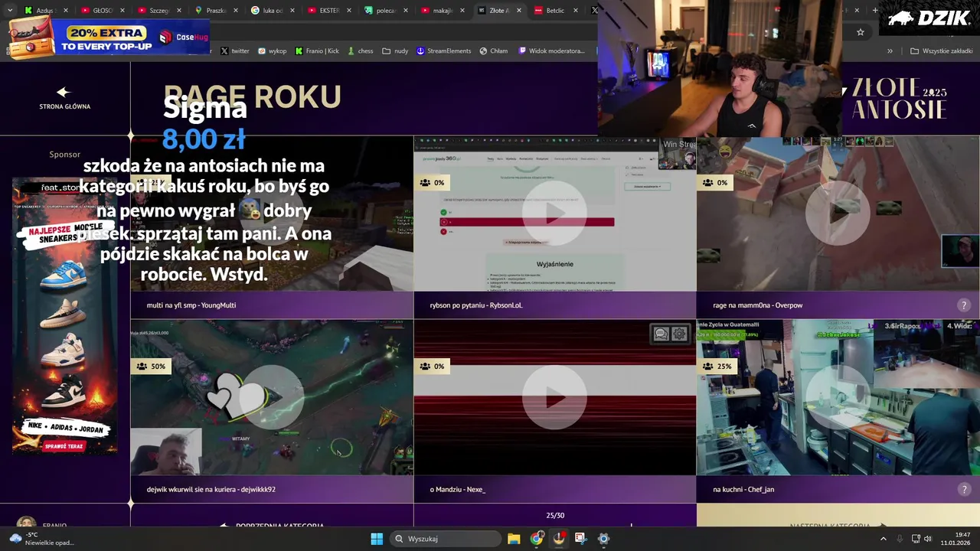This screenshot has width=980, height=551.
Task: Click the 0% votes badge on the Overpow clip
Action: point(715,183)
